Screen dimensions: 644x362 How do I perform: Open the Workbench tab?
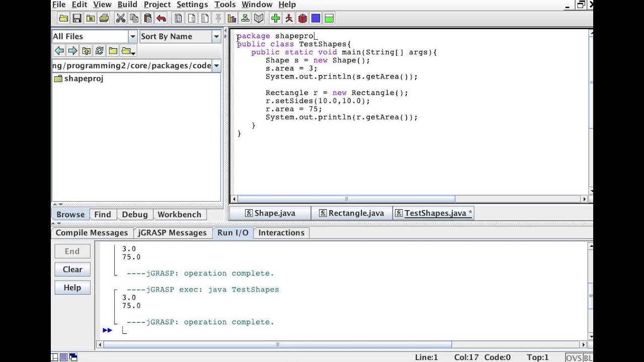pos(179,215)
